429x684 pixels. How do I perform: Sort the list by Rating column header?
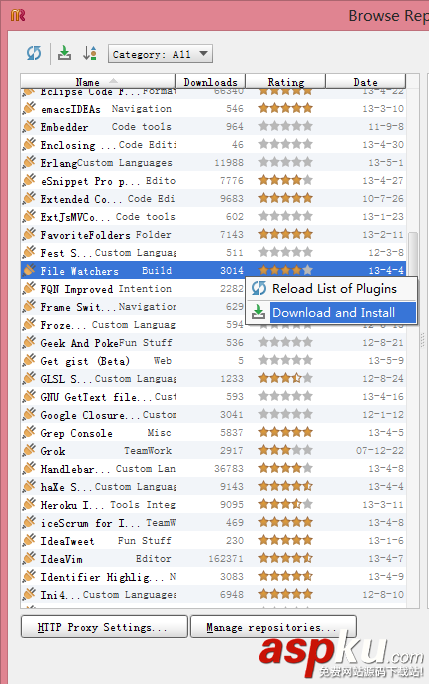pyautogui.click(x=286, y=82)
